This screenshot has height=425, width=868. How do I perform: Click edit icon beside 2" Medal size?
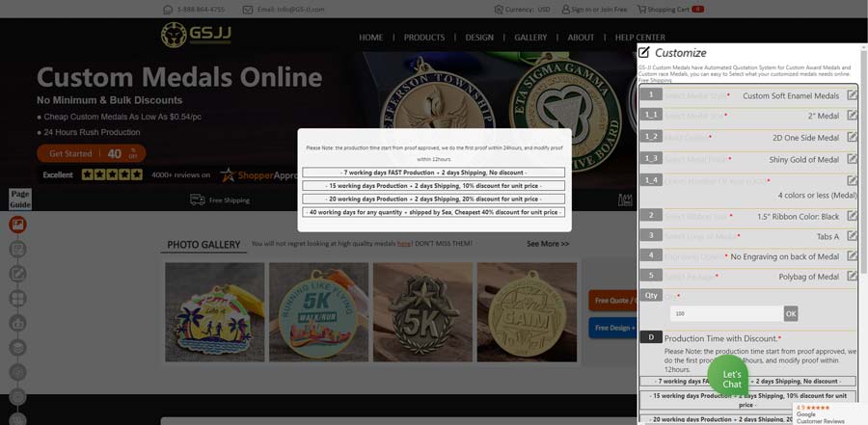[x=852, y=115]
